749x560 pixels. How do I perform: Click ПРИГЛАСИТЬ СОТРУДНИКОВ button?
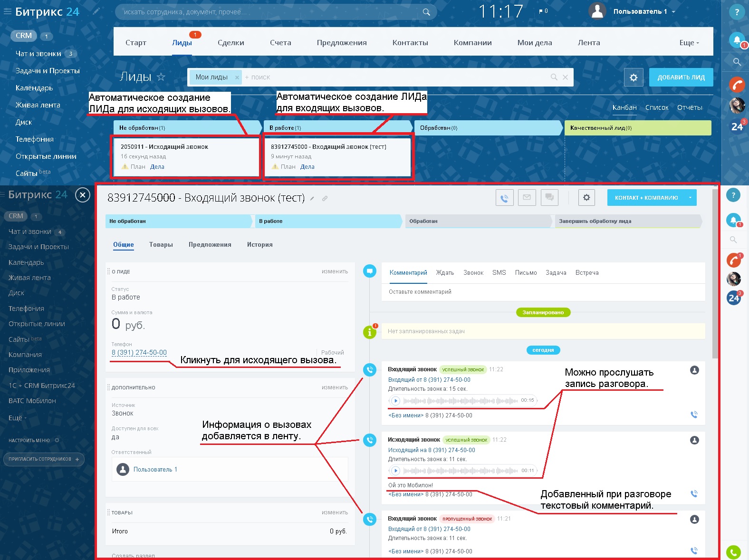[44, 459]
